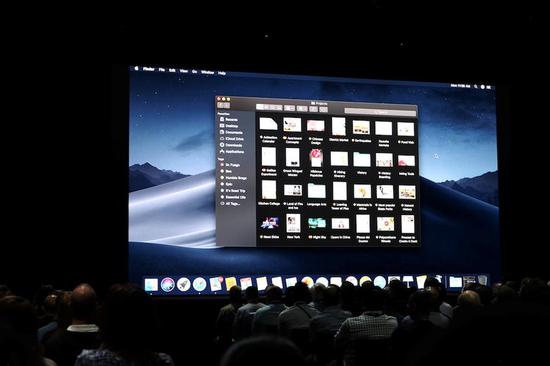Switch Finder to column view

point(273,107)
